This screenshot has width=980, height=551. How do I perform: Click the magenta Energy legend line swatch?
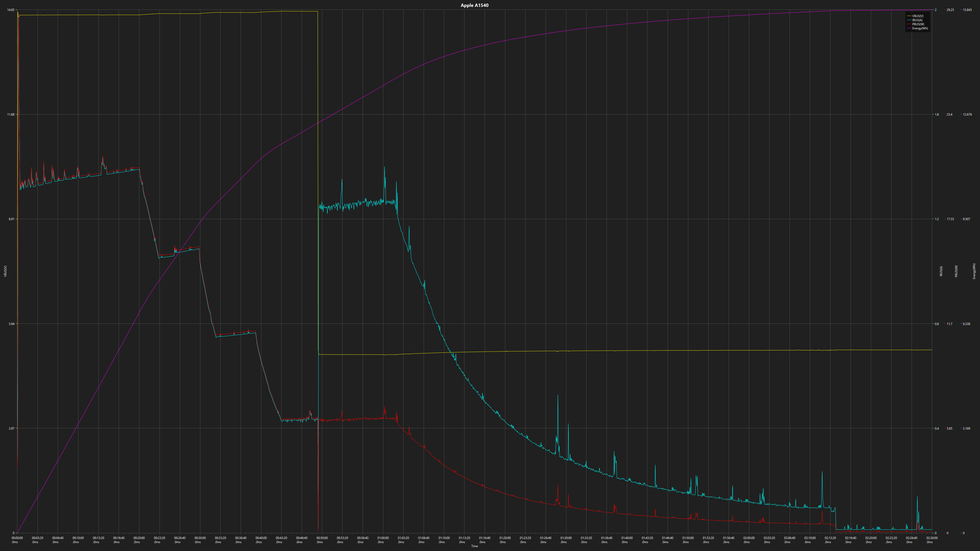pyautogui.click(x=909, y=29)
